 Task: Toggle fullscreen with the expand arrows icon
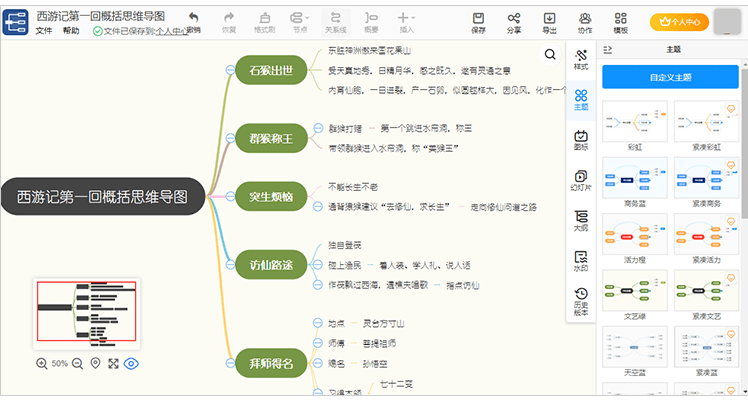coord(113,363)
